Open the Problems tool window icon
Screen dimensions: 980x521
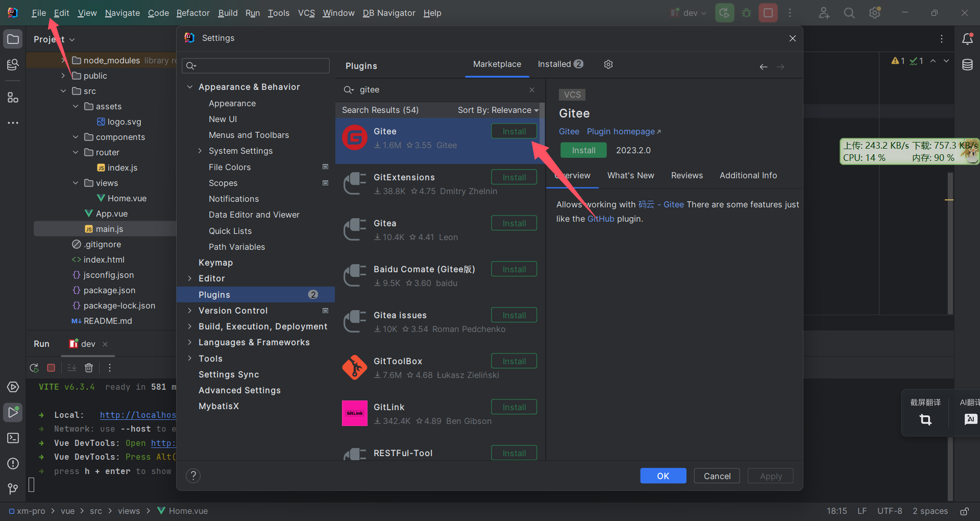point(13,463)
